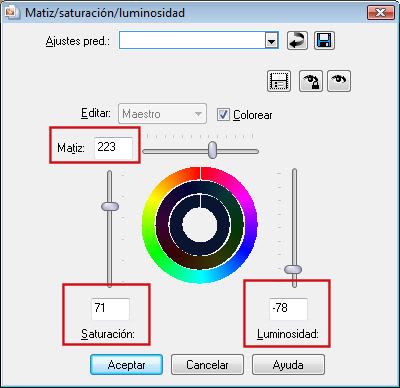Screen dimensions: 400x388
Task: Open the Ajustes pred. dropdown arrow
Action: [272, 41]
